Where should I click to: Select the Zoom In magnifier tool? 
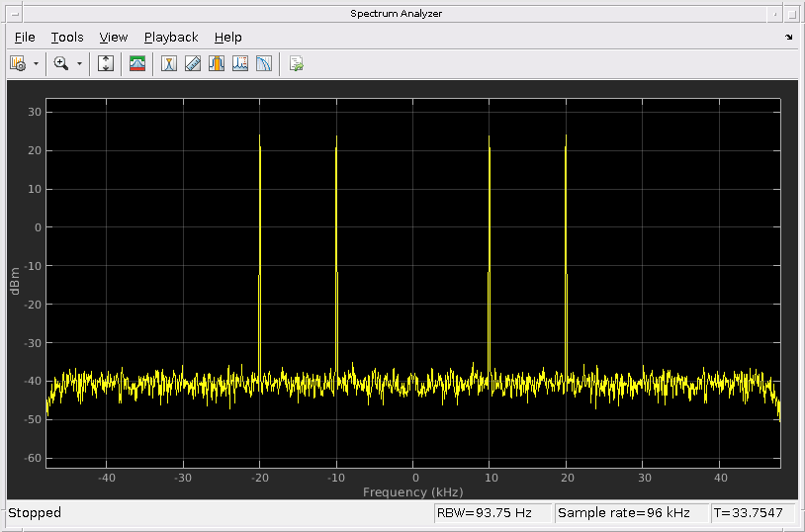(61, 63)
